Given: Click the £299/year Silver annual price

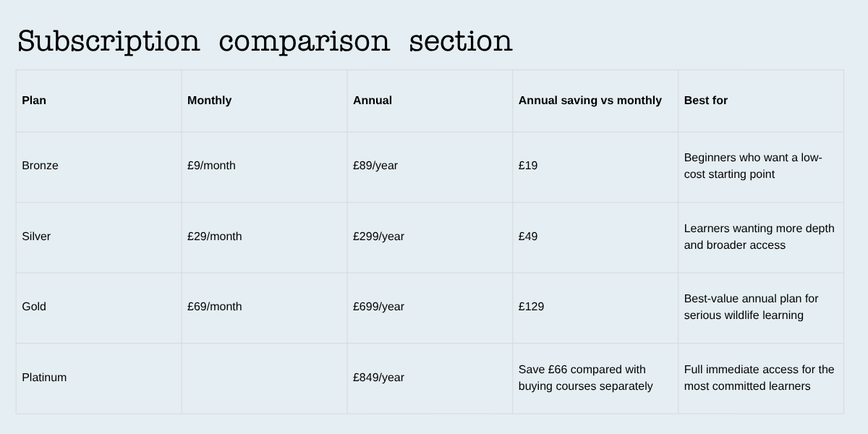Looking at the screenshot, I should pos(378,237).
